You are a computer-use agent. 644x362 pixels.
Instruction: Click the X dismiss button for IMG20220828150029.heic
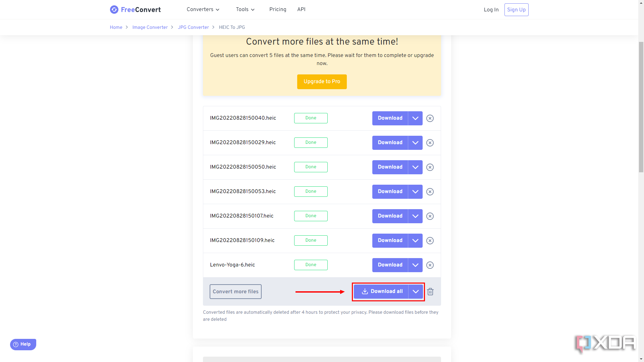tap(430, 143)
